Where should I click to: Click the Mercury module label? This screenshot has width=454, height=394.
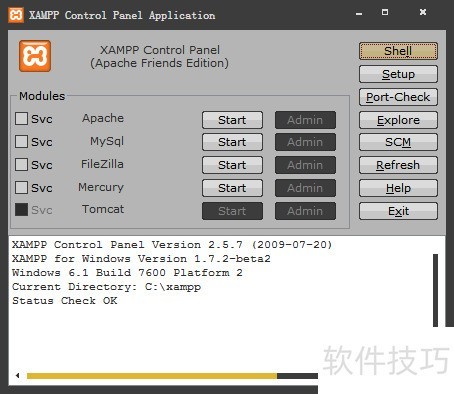click(x=101, y=187)
